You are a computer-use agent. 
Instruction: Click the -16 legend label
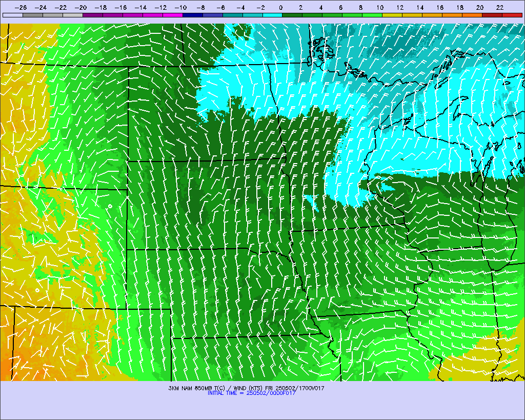[x=120, y=8]
